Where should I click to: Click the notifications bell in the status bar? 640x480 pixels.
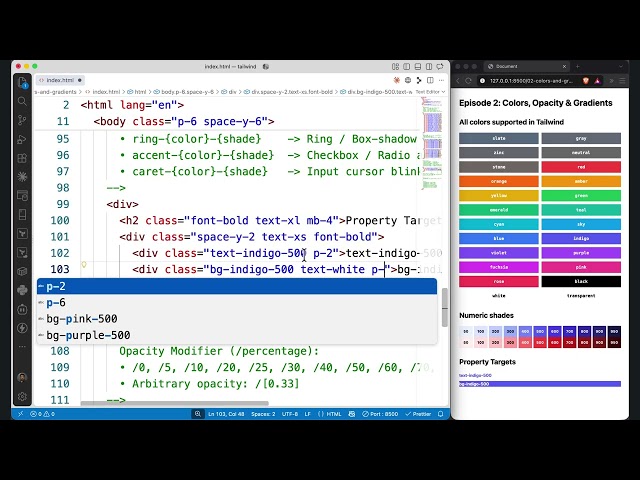pos(441,414)
